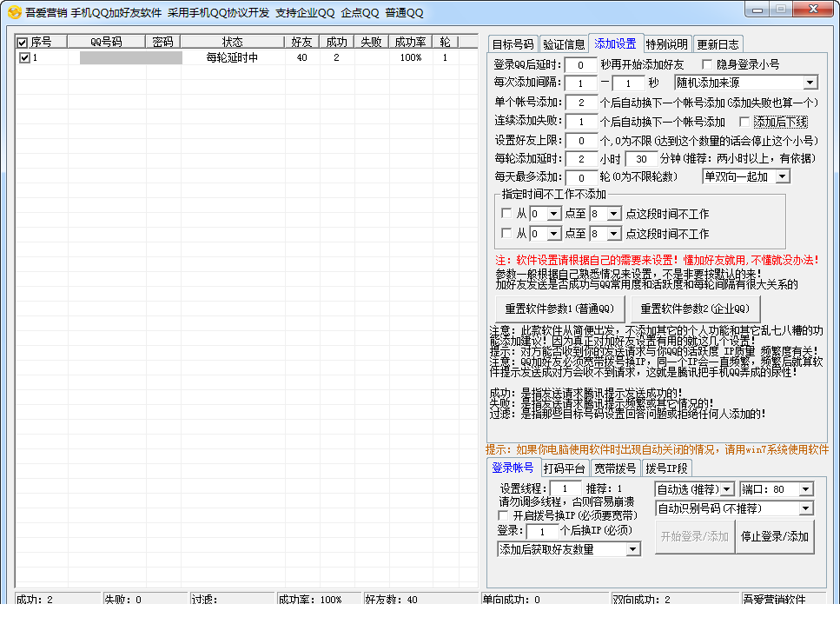Click 失败 column header
The width and height of the screenshot is (840, 624).
tap(371, 42)
